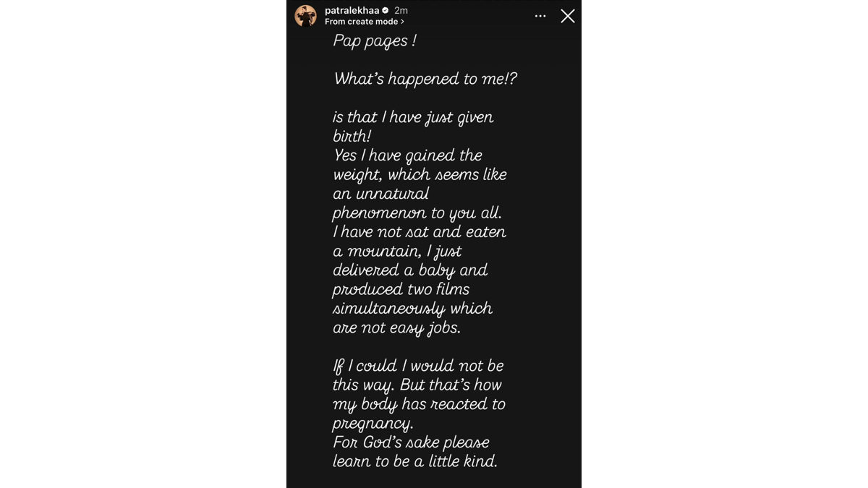Click the word 'pregnancy.' in the story
Screen dimensions: 868x488
click(x=373, y=423)
